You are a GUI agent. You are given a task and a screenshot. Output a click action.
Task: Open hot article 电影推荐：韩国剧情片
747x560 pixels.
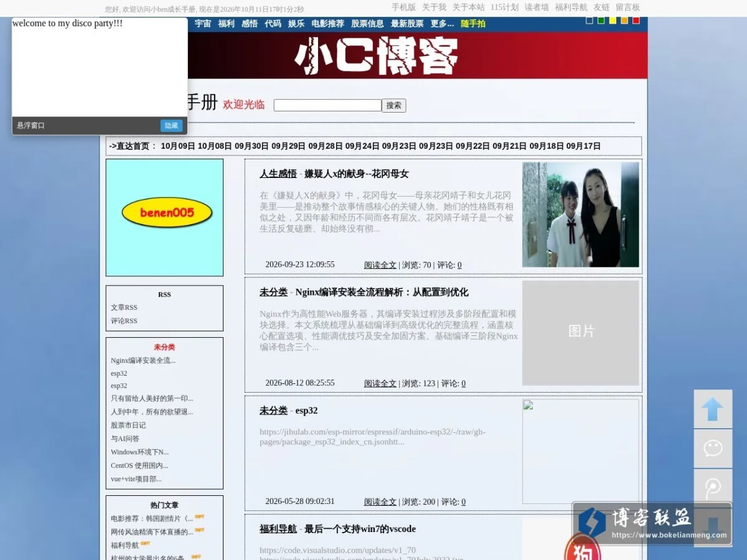(152, 518)
